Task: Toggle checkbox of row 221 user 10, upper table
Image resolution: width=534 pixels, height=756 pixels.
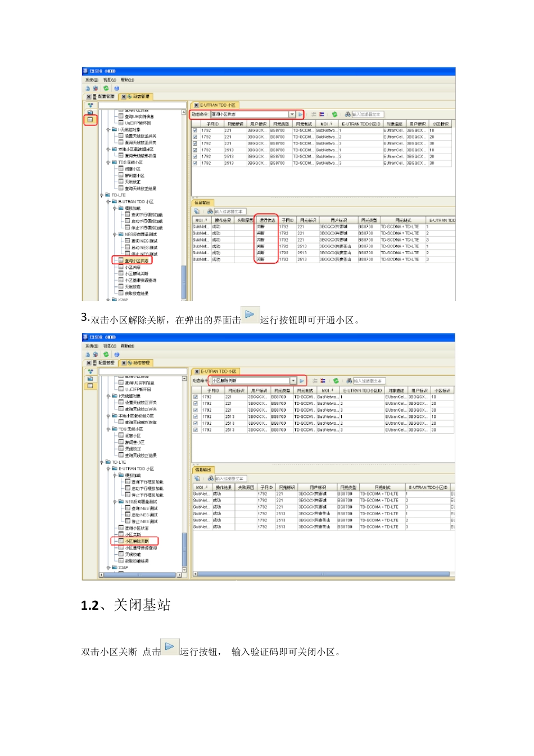Action: [195, 130]
